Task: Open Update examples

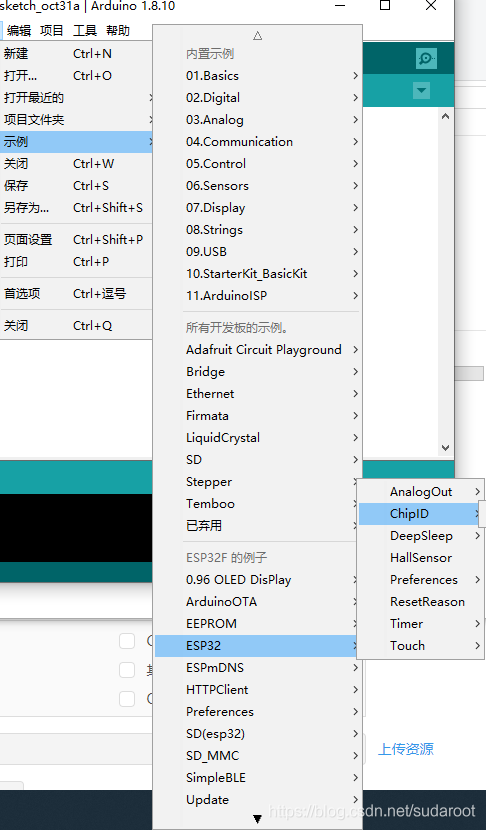Action: tap(258, 800)
